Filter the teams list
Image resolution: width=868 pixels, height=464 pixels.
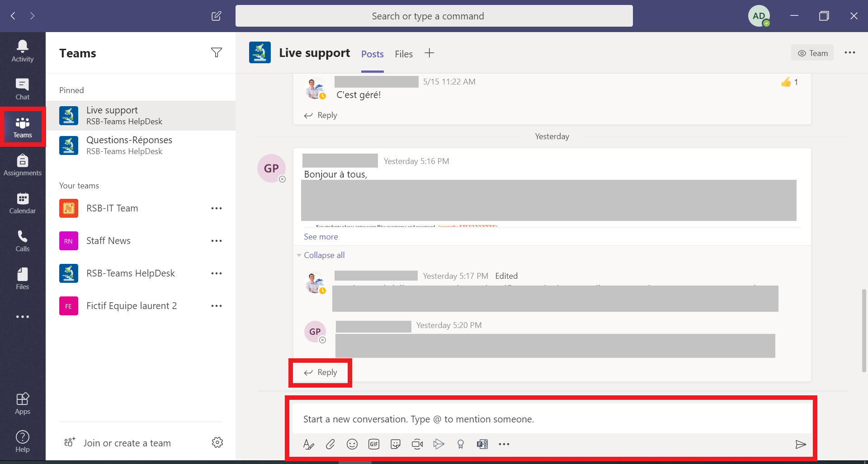click(217, 53)
